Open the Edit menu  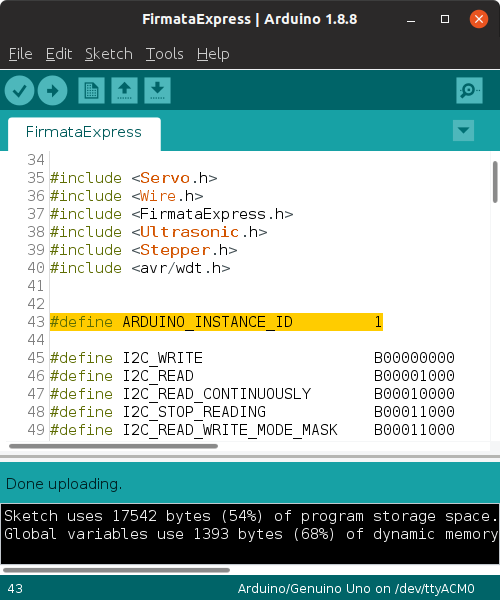[59, 54]
